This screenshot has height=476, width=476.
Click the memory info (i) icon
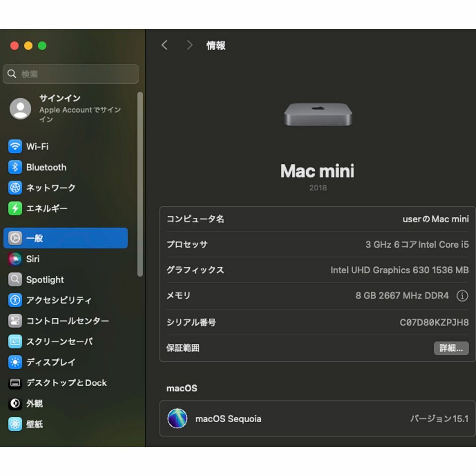[462, 296]
